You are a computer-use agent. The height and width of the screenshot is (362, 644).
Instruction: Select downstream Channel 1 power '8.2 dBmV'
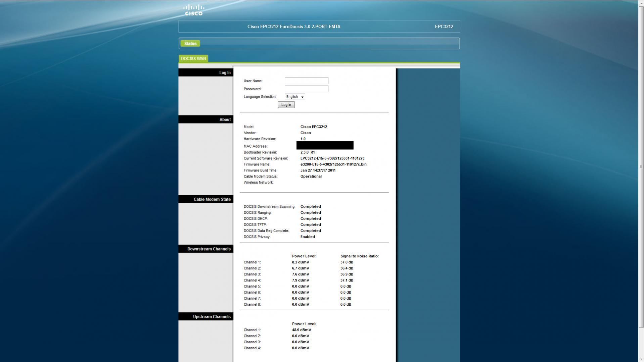coord(301,262)
